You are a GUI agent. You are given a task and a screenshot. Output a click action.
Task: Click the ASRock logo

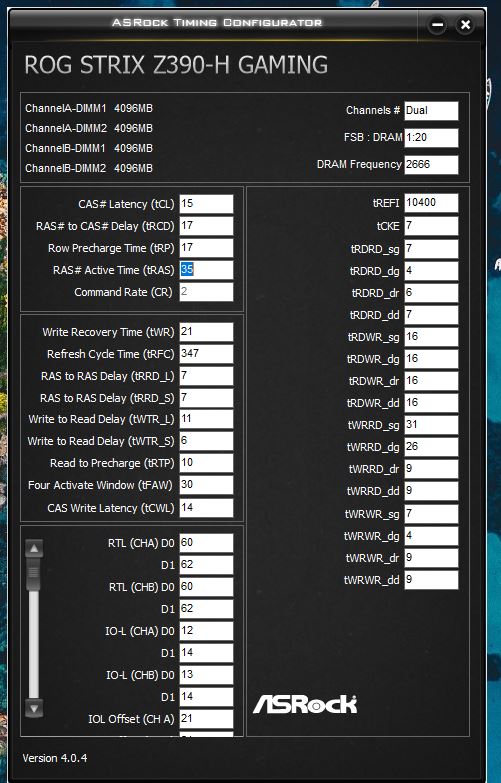[x=305, y=704]
